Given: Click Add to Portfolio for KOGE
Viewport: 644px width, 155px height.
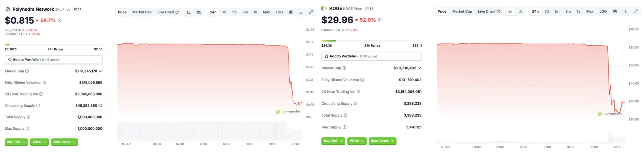Looking at the screenshot, I should (x=371, y=56).
